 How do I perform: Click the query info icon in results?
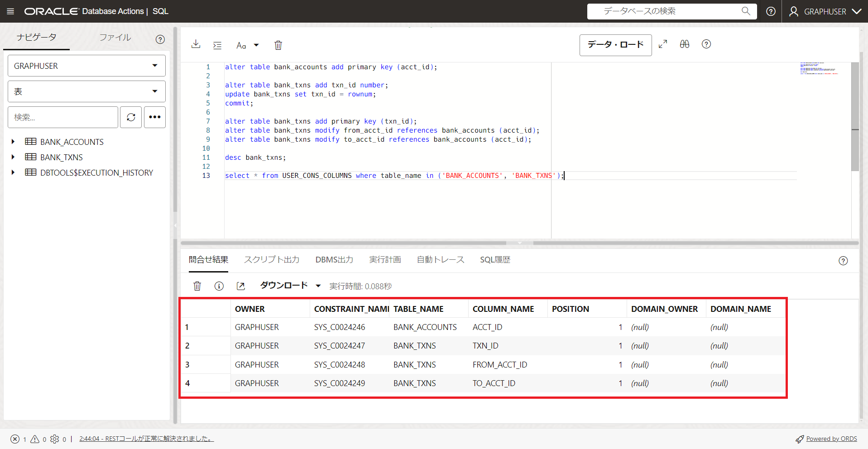click(219, 286)
